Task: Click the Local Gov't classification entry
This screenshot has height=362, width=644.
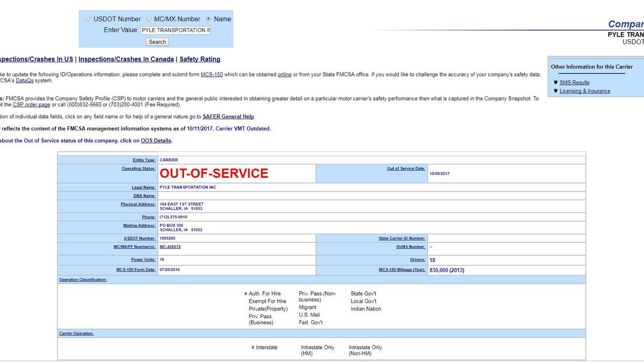Action: tap(364, 301)
